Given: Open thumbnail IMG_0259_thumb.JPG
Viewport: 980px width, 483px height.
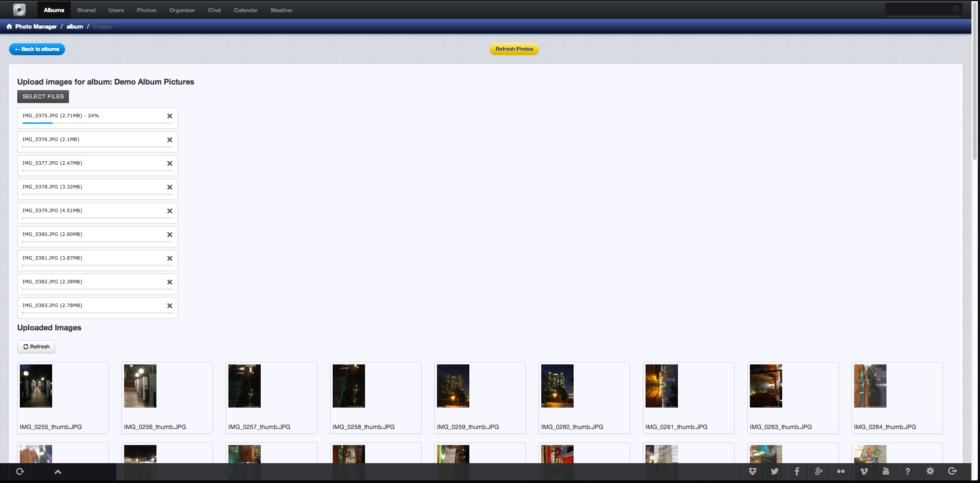Looking at the screenshot, I should point(453,386).
